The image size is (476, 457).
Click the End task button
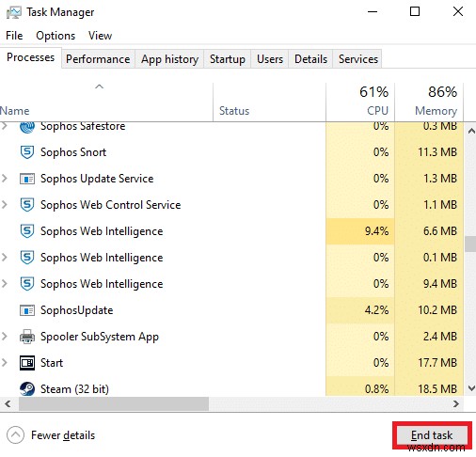(x=432, y=435)
